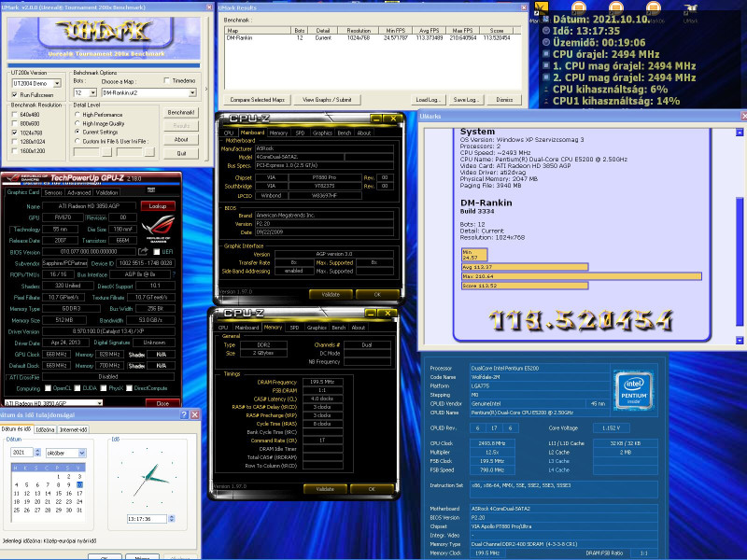Click the Lookup button in GPU-Z
Image resolution: width=747 pixels, height=560 pixels.
[x=158, y=206]
